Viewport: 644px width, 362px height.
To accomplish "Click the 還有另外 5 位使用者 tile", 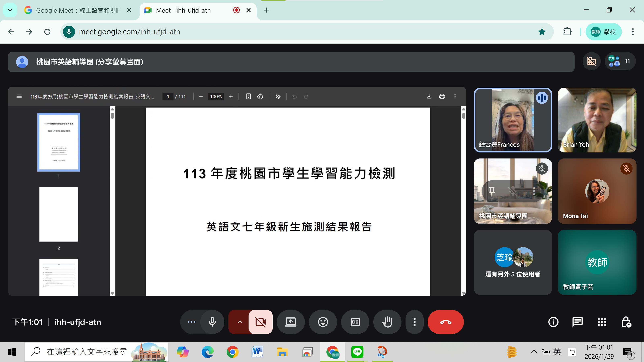I will 513,262.
